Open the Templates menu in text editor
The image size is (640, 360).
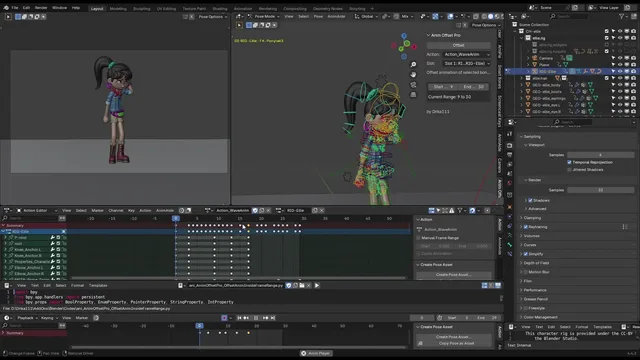click(x=98, y=286)
